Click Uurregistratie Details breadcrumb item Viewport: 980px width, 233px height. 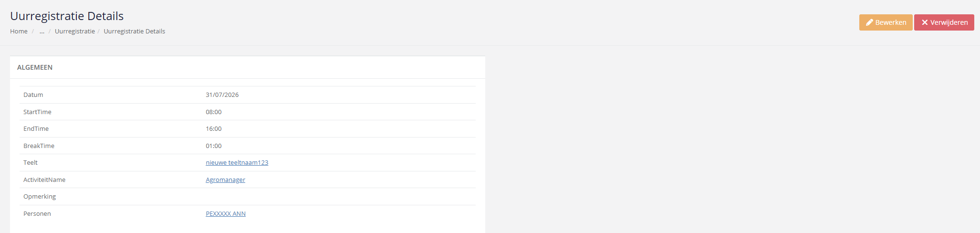135,32
